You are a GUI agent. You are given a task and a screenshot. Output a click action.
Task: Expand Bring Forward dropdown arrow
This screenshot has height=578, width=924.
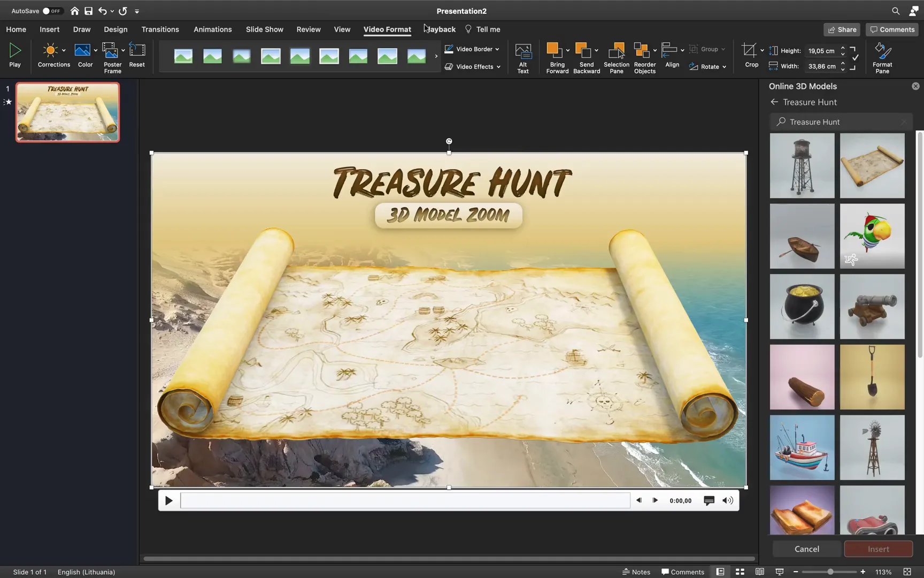point(567,50)
